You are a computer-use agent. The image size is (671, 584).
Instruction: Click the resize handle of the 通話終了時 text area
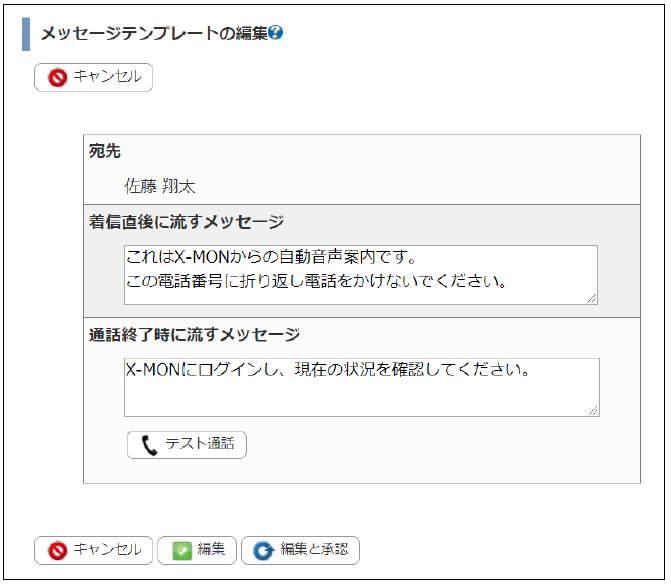click(x=594, y=410)
